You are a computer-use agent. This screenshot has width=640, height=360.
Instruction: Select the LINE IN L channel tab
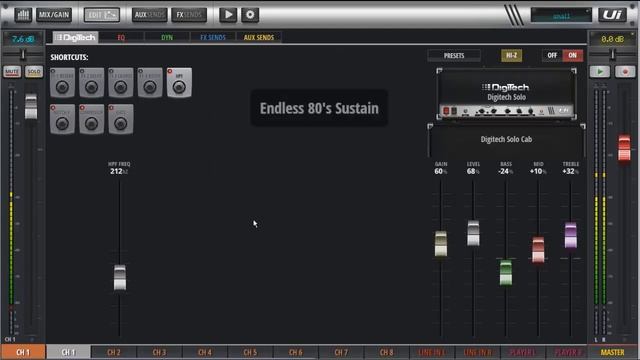[432, 352]
